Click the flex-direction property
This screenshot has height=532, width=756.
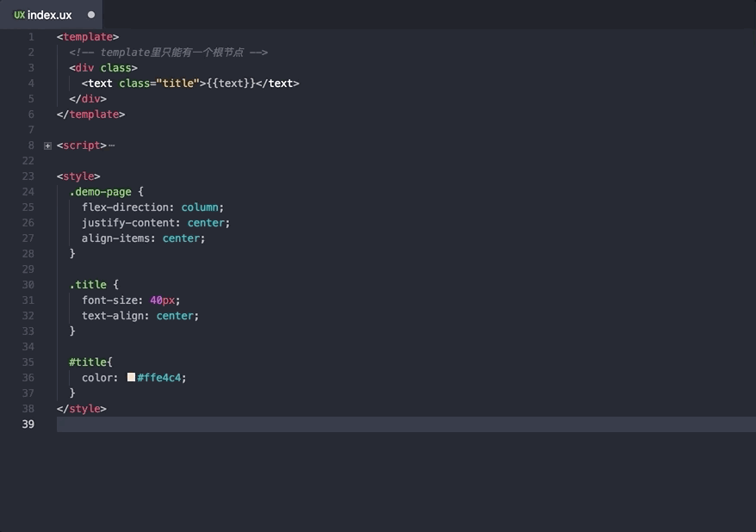pos(127,207)
